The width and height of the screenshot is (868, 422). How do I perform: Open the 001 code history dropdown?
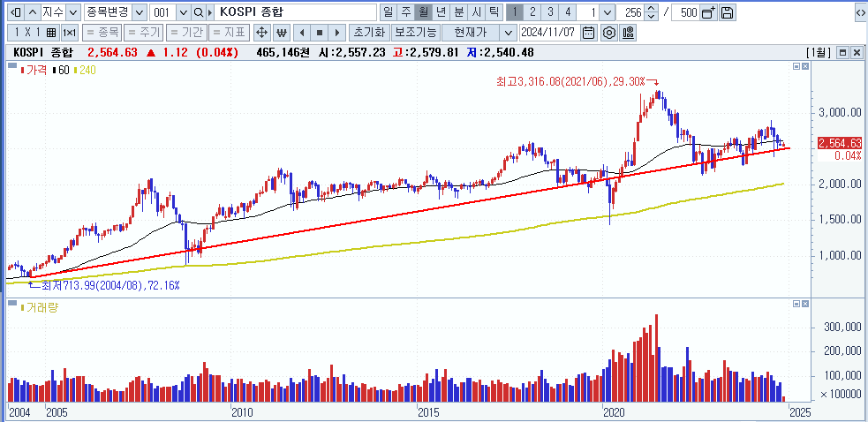[185, 12]
